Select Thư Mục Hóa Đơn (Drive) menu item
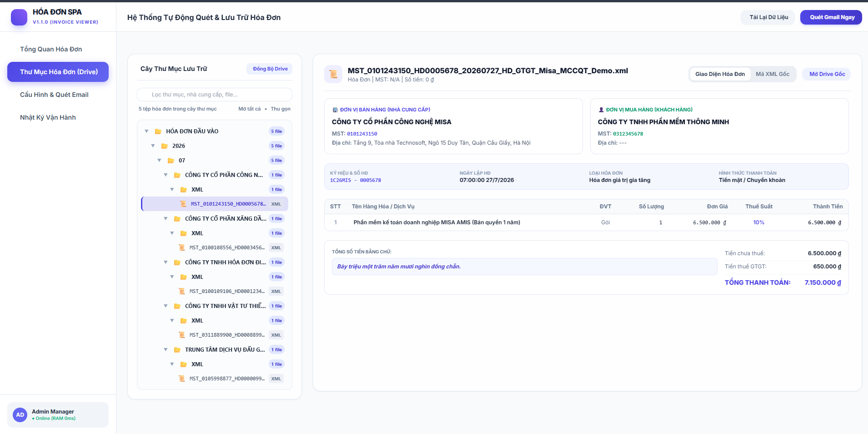The height and width of the screenshot is (434, 868). pos(58,72)
